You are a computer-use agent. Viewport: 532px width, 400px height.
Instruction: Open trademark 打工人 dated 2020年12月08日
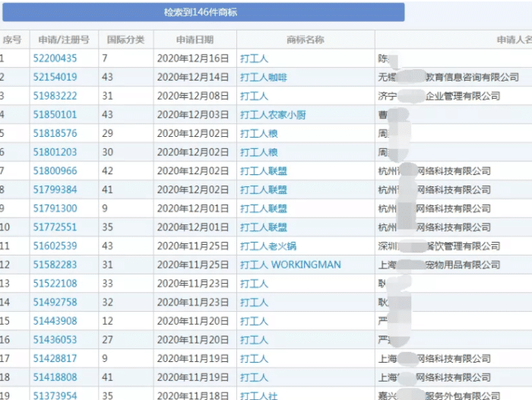click(254, 96)
